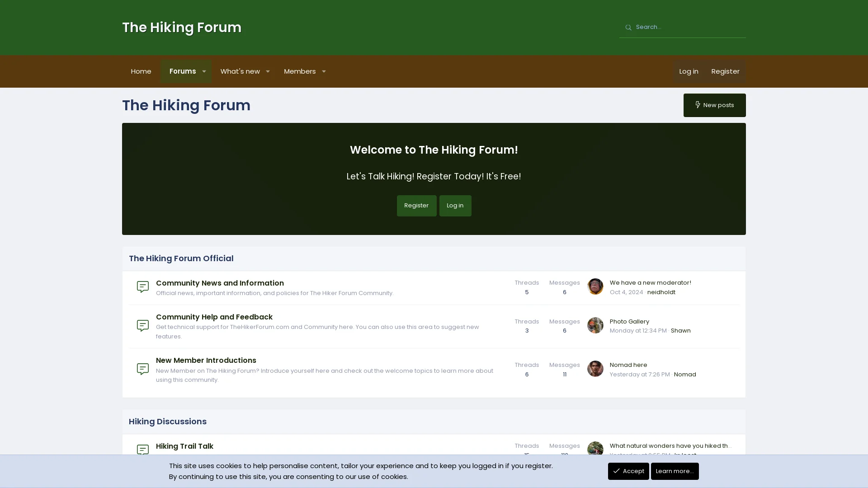
Task: Toggle the Accept cookies button
Action: tap(628, 471)
